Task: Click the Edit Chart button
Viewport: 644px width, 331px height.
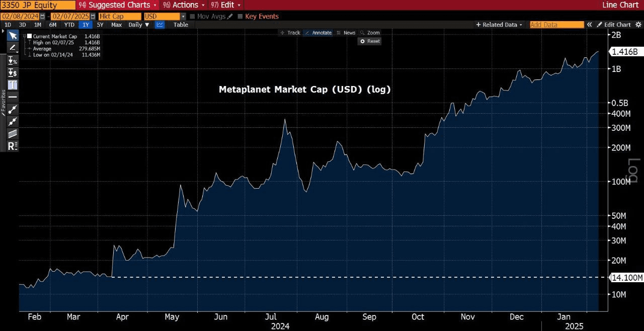Action: (614, 25)
